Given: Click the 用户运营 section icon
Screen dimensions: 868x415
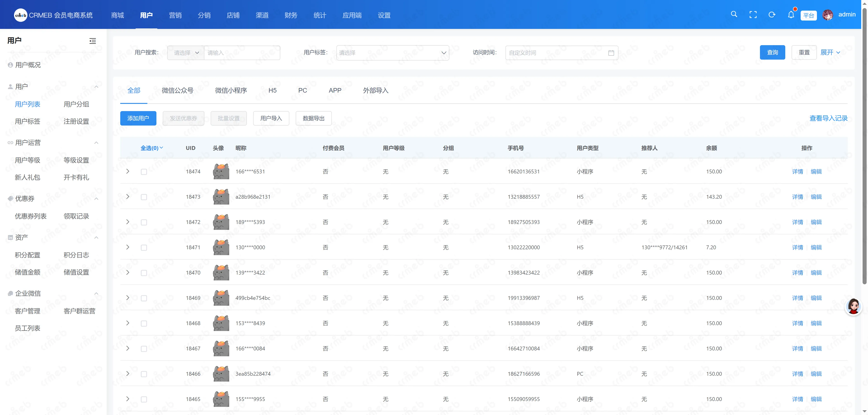Looking at the screenshot, I should click(10, 143).
